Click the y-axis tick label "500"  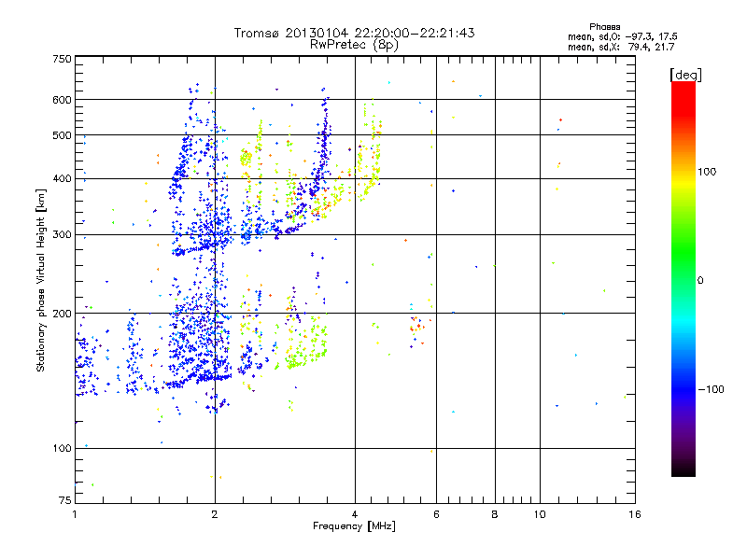(62, 135)
